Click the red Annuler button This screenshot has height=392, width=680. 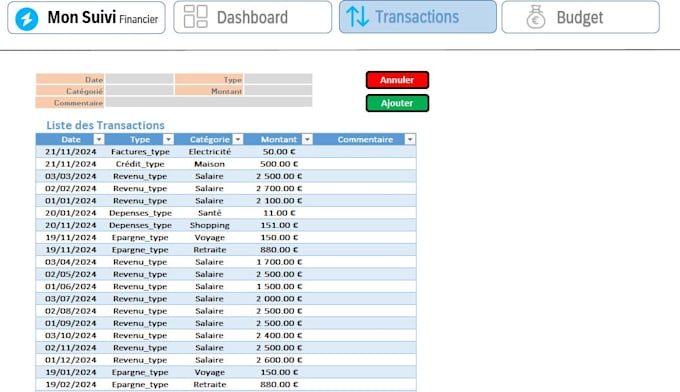click(x=397, y=80)
